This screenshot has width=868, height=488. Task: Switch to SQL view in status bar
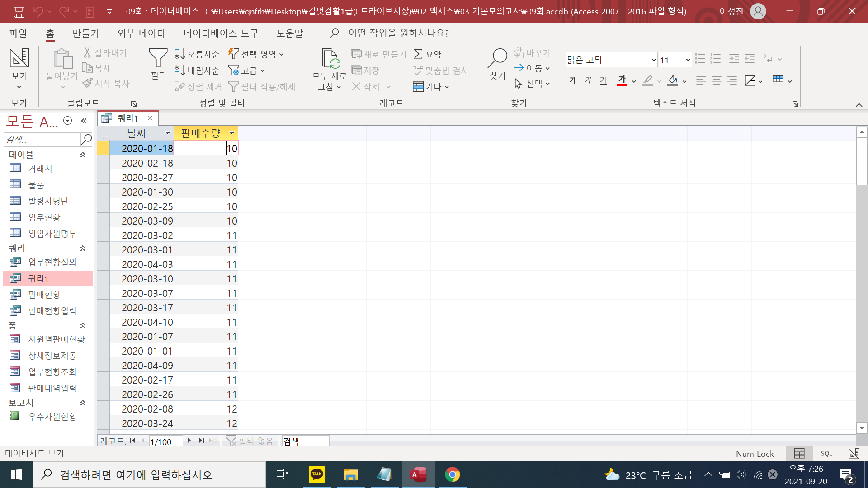[826, 454]
